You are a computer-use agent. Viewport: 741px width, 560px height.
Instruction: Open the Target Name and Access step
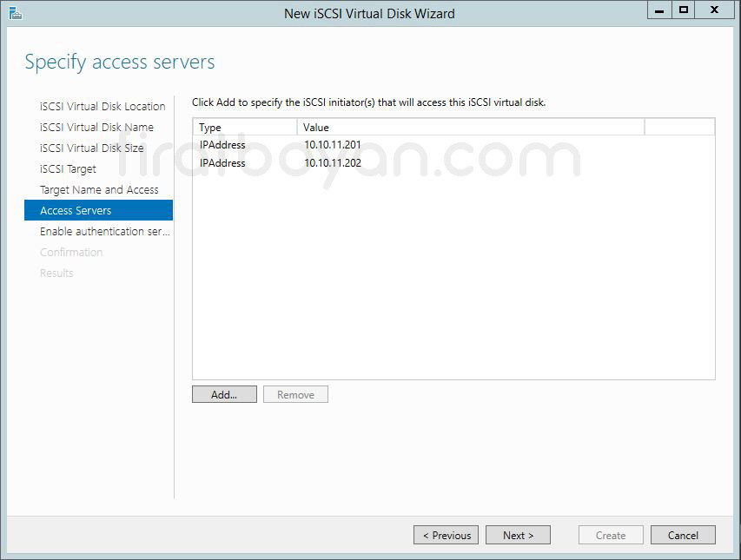click(99, 189)
